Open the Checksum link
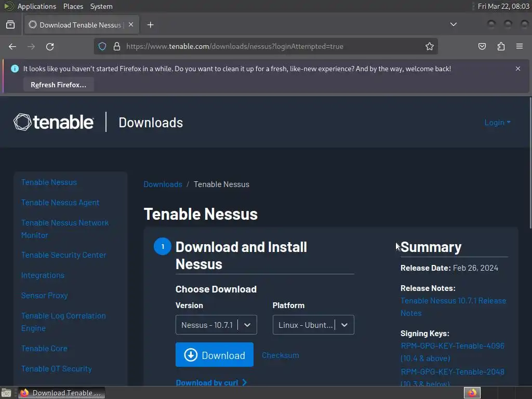 click(280, 355)
